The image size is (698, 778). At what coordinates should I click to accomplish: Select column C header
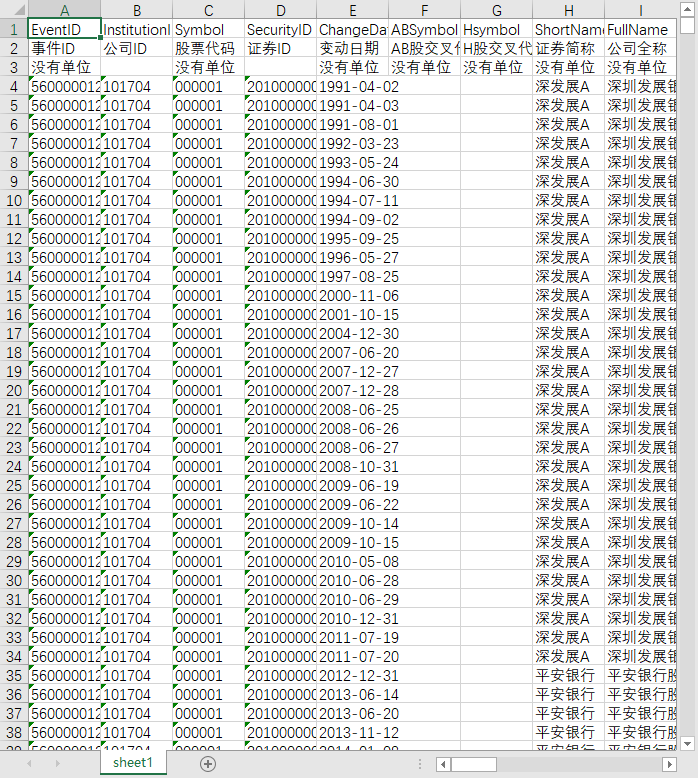point(208,10)
